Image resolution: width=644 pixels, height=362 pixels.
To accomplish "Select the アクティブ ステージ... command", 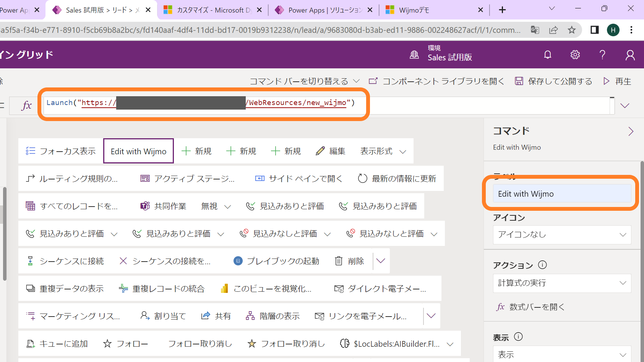I will pos(187,179).
